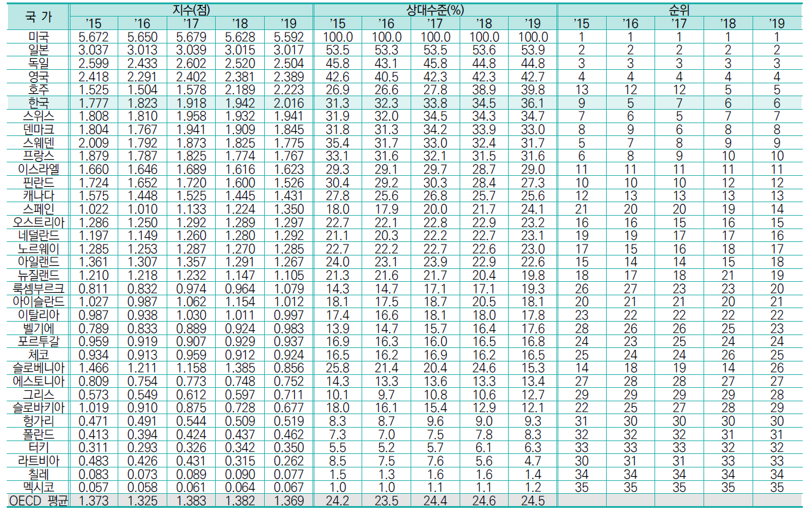This screenshot has width=812, height=514.
Task: Select the 스웨덴 country cell
Action: (x=38, y=143)
